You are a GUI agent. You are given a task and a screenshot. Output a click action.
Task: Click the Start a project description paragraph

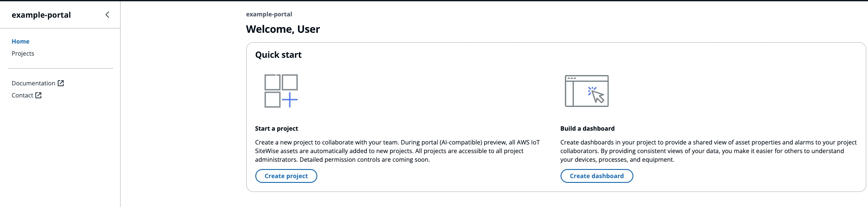click(397, 151)
